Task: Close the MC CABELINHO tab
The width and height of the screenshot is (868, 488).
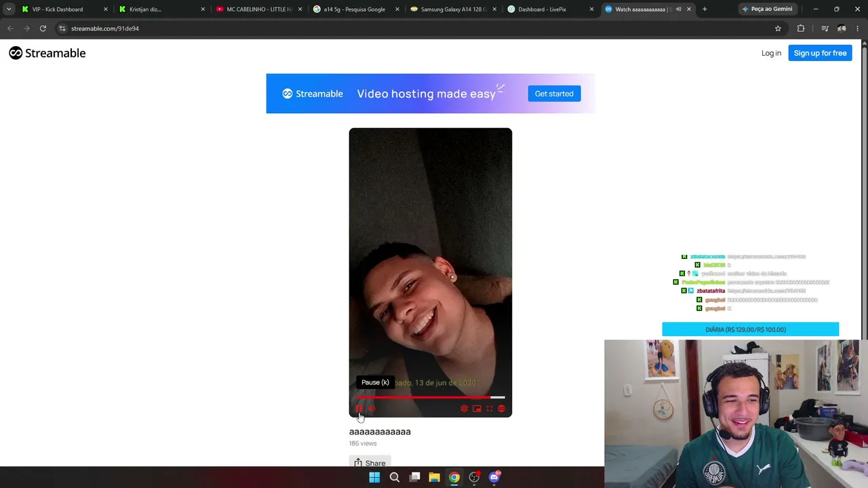Action: 300,9
